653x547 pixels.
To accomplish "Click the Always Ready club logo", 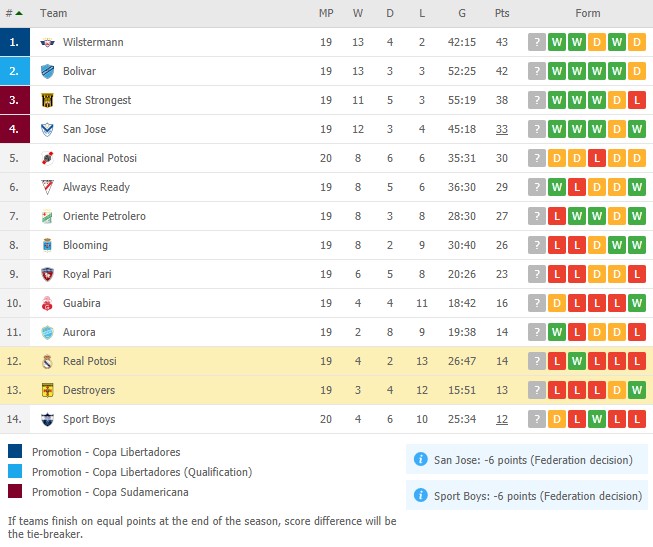I will (x=47, y=187).
